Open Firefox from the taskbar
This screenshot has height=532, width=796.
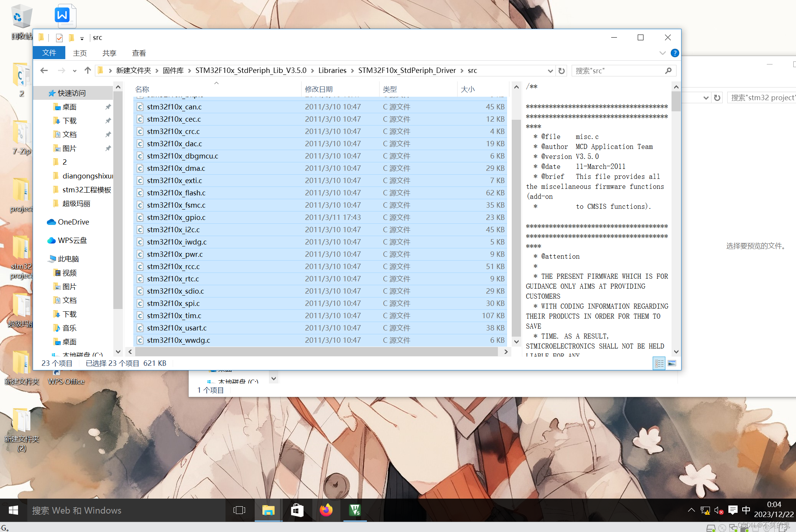coord(326,510)
